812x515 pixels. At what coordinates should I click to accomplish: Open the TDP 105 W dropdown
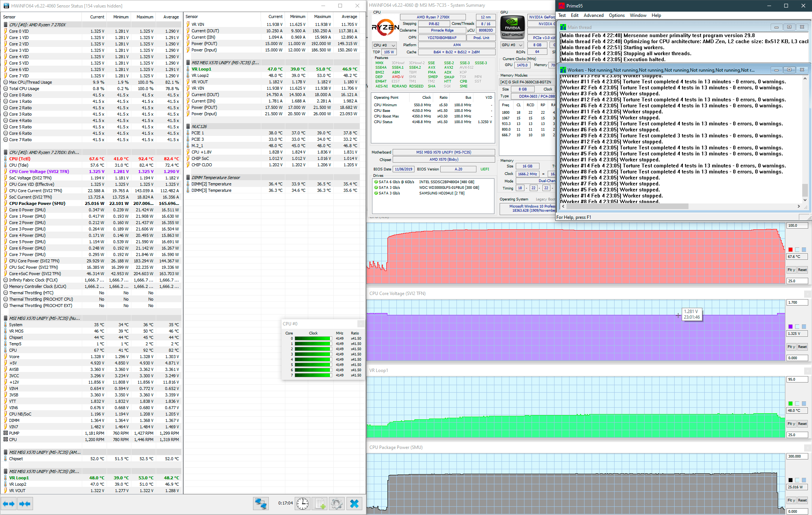click(x=389, y=52)
